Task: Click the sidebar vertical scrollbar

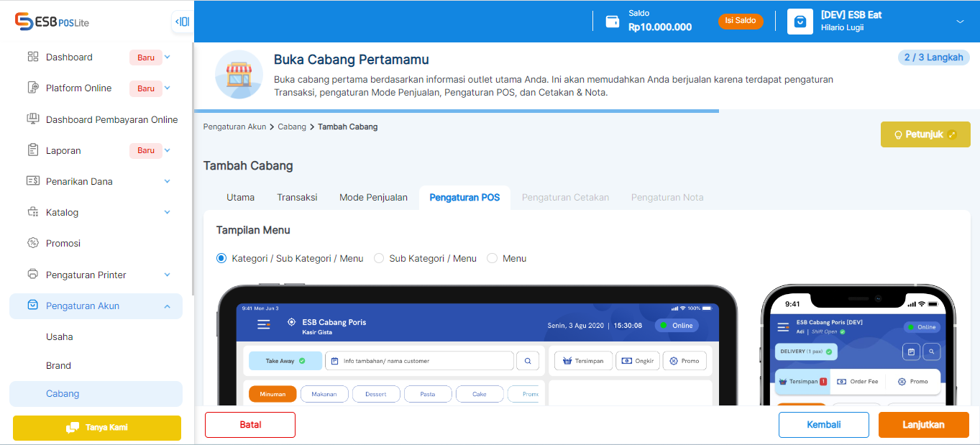Action: [x=192, y=169]
